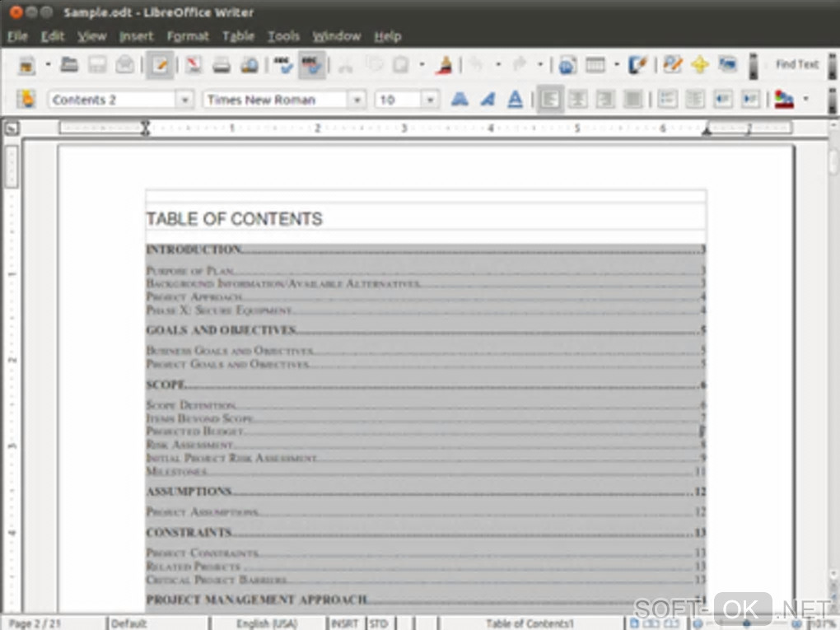Open font size dropdown arrow
840x630 pixels.
(430, 100)
